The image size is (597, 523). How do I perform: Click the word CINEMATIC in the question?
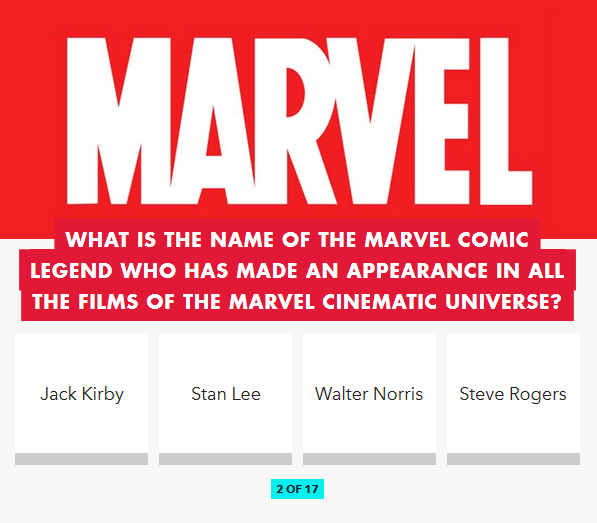[379, 302]
